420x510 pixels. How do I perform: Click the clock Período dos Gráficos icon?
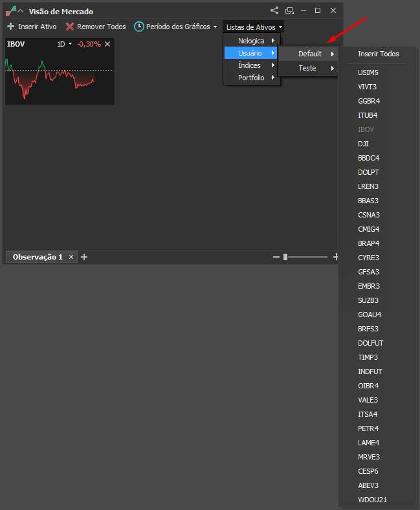pyautogui.click(x=139, y=27)
